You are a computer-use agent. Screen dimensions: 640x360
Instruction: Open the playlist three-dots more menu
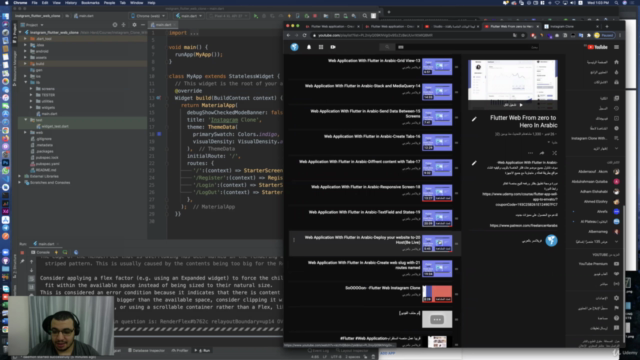[x=530, y=153]
